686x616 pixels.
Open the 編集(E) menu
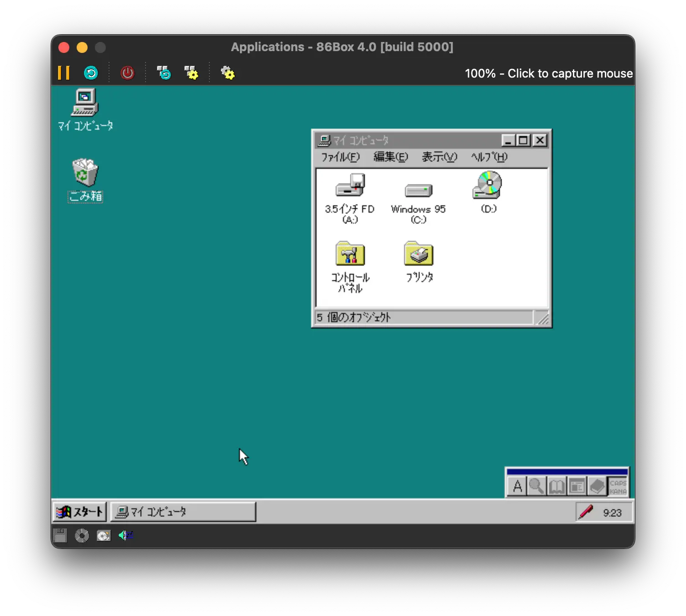click(x=391, y=157)
